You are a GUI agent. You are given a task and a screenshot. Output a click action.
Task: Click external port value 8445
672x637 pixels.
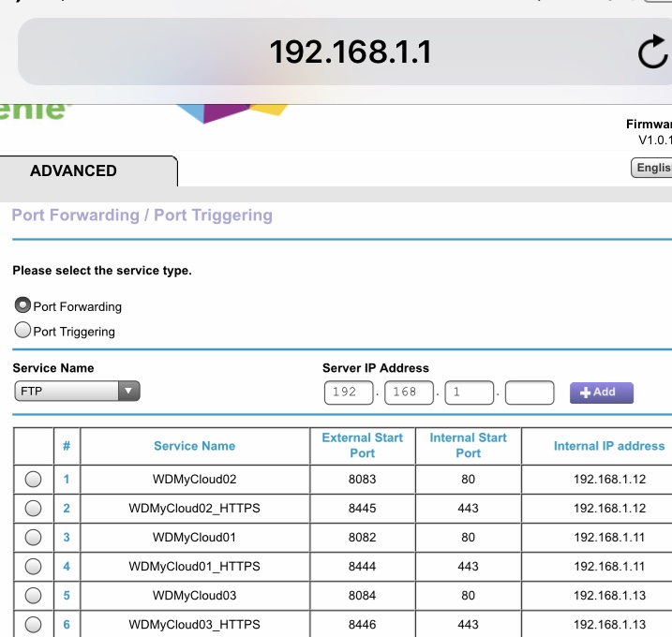pyautogui.click(x=362, y=508)
